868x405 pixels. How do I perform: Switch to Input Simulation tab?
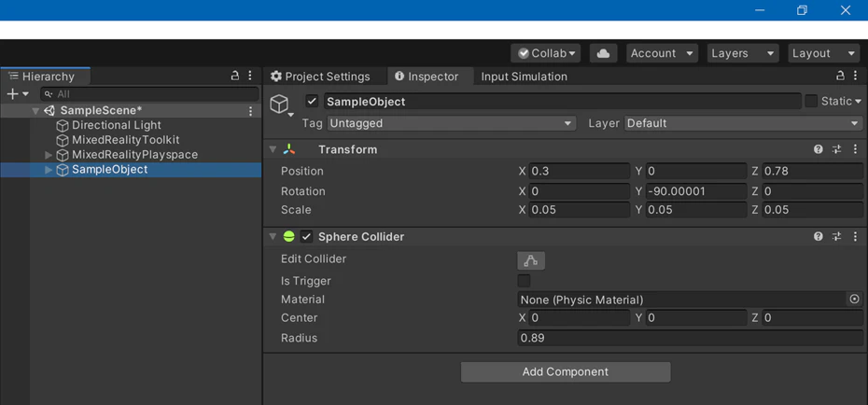pos(525,77)
